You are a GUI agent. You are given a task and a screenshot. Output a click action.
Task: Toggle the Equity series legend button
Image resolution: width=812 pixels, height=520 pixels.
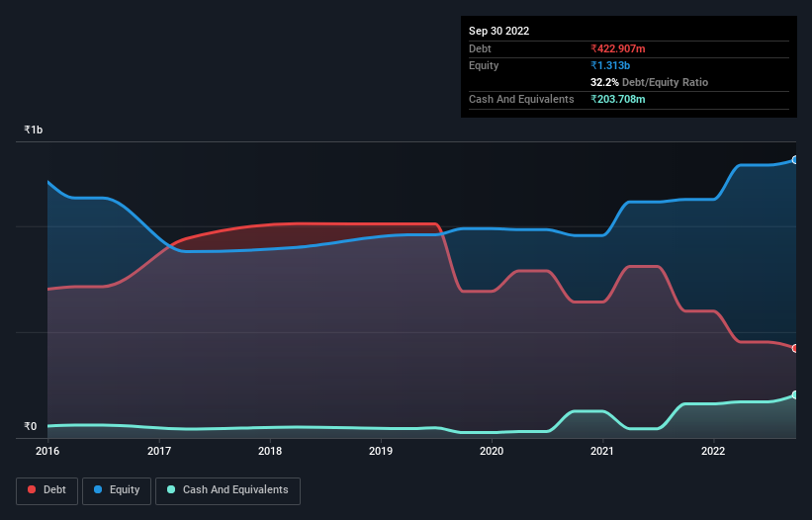click(x=117, y=490)
